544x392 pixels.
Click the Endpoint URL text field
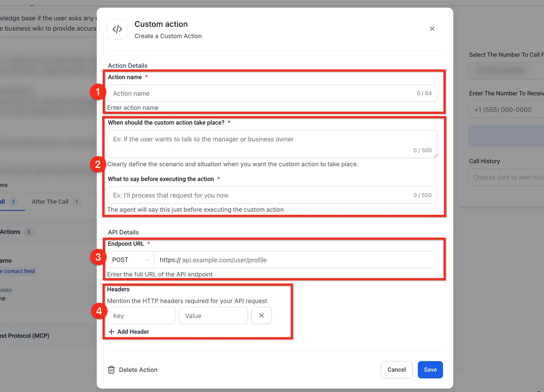(x=296, y=260)
